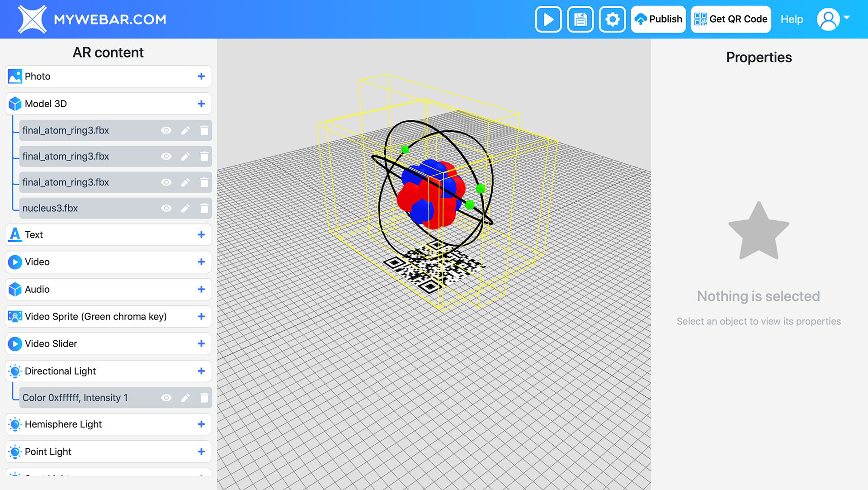Add a new Video with the plus icon
The width and height of the screenshot is (868, 490).
click(201, 262)
